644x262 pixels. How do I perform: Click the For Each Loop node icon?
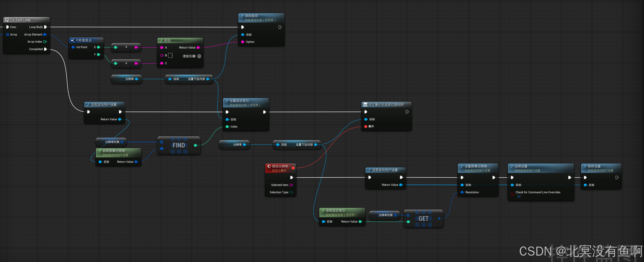pyautogui.click(x=7, y=20)
